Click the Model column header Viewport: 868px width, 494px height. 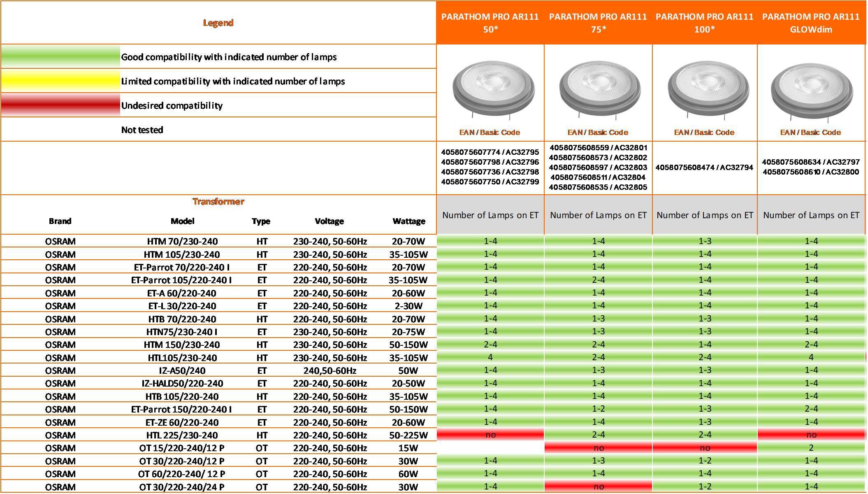point(182,221)
